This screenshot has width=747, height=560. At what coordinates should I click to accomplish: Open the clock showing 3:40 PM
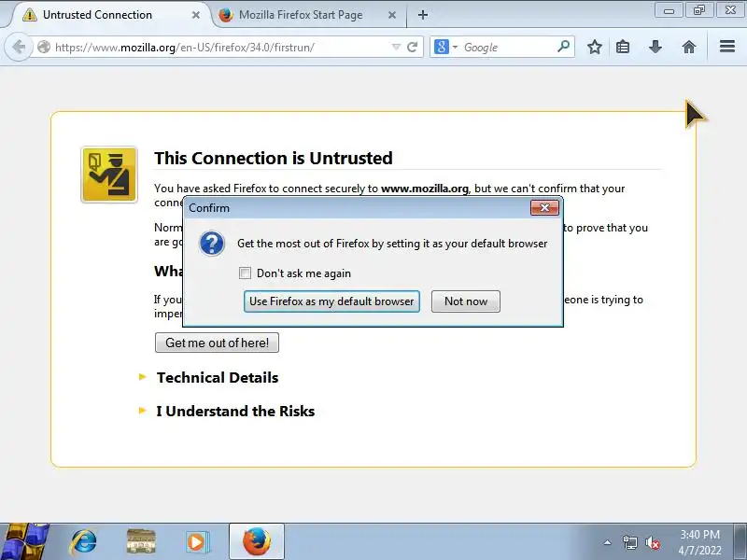pyautogui.click(x=699, y=542)
